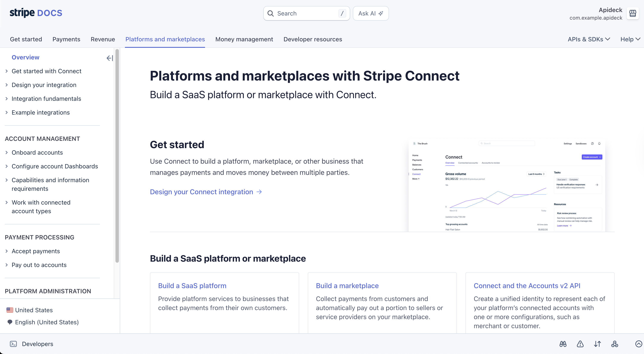Open the webhooks icon in the bottom bar
Screen dimensions: 644x354
pyautogui.click(x=615, y=344)
